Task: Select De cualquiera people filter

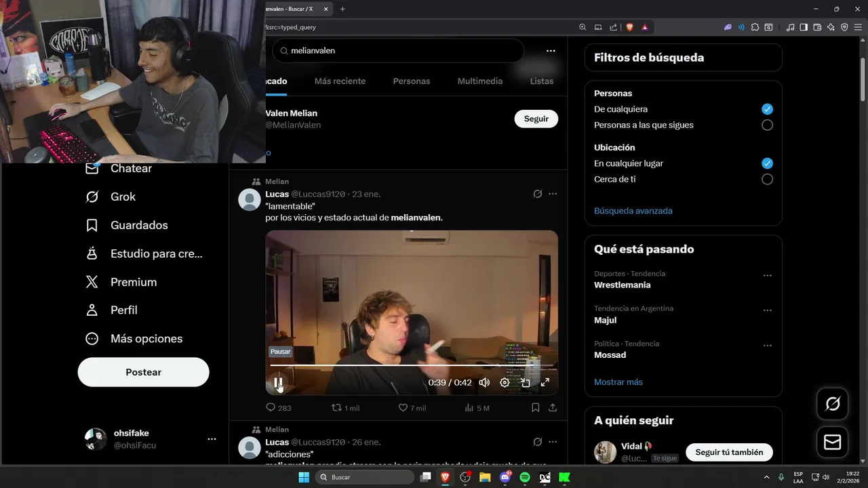Action: click(767, 109)
